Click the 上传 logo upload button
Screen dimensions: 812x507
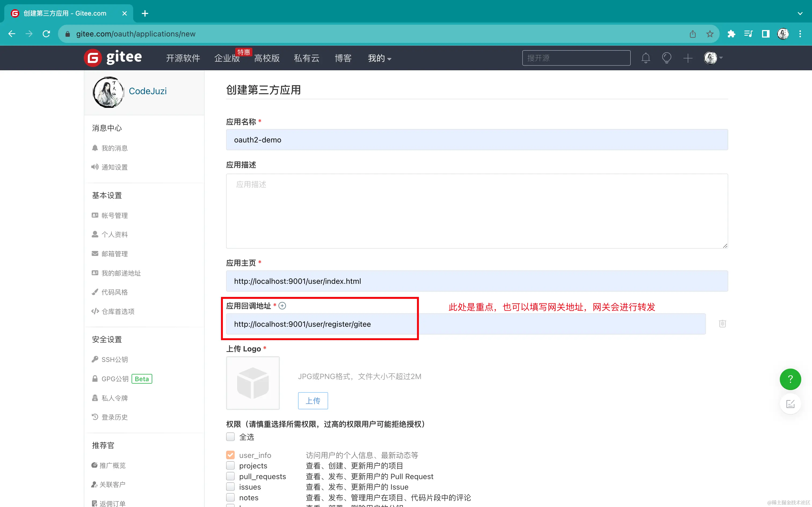coord(313,400)
